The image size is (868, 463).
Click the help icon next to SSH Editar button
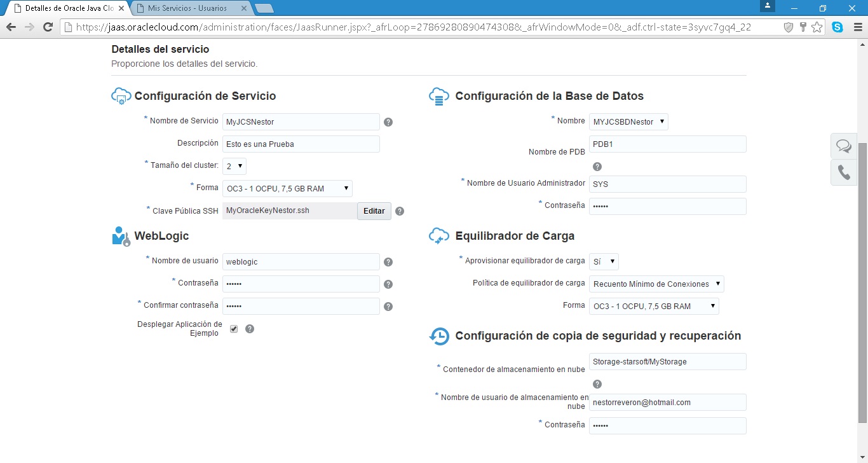coord(400,211)
